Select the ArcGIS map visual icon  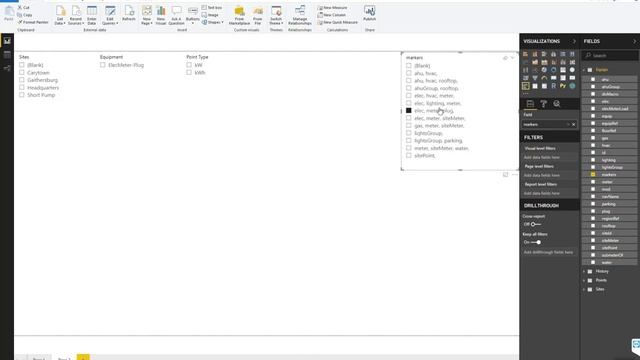572,86
